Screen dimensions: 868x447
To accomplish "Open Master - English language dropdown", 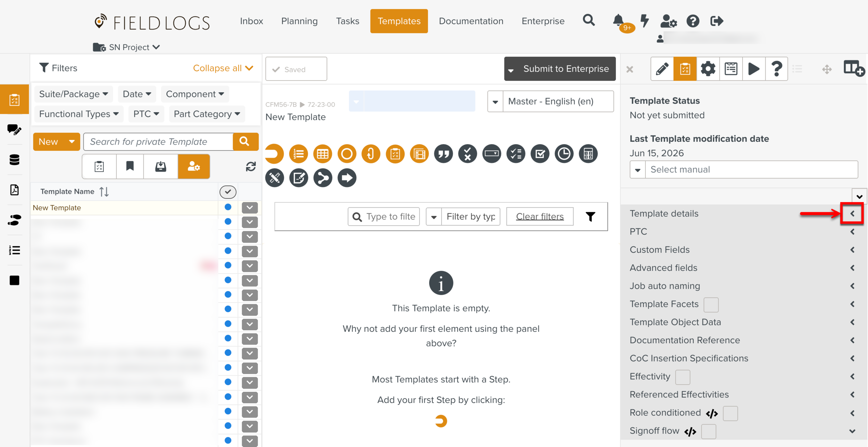I will pos(550,101).
